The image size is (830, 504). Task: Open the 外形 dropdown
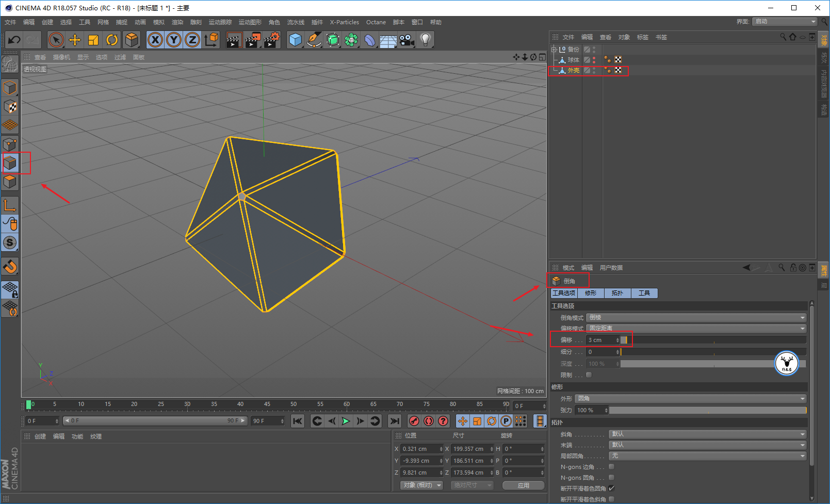pos(690,399)
